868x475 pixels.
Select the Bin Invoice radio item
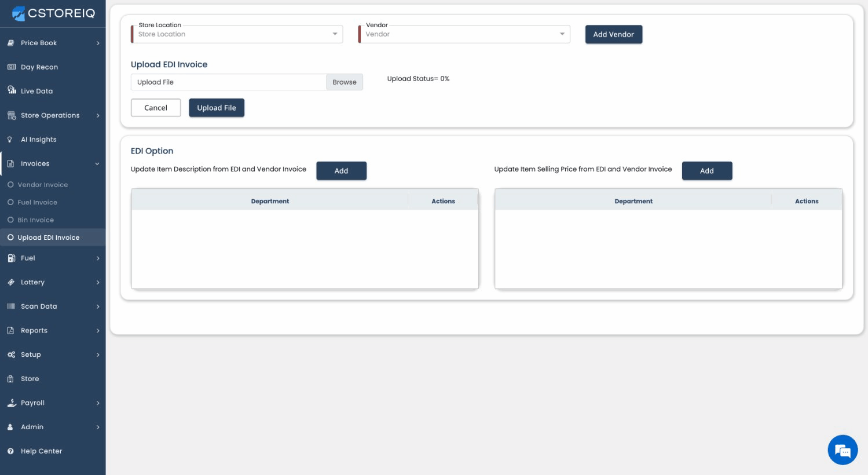tap(10, 220)
